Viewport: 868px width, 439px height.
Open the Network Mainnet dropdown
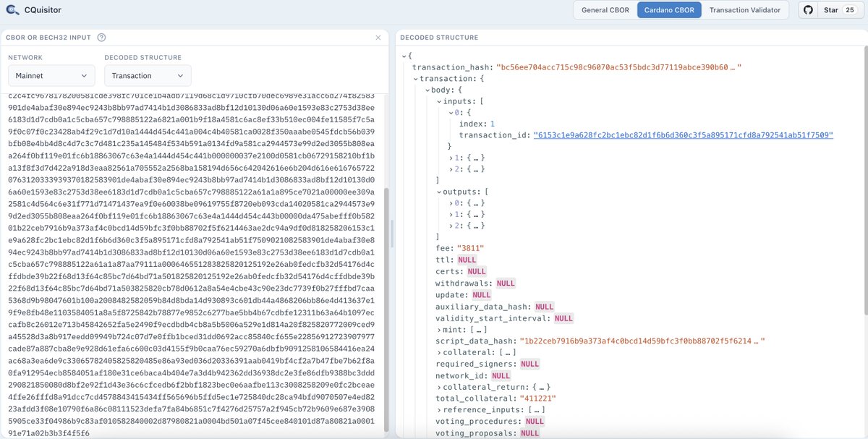coord(51,75)
